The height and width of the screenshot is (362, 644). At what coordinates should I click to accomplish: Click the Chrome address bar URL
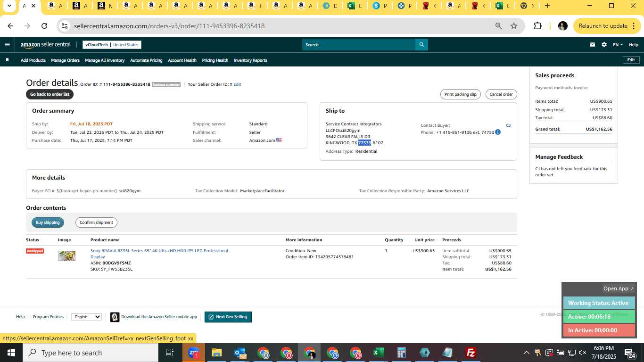pos(169,26)
